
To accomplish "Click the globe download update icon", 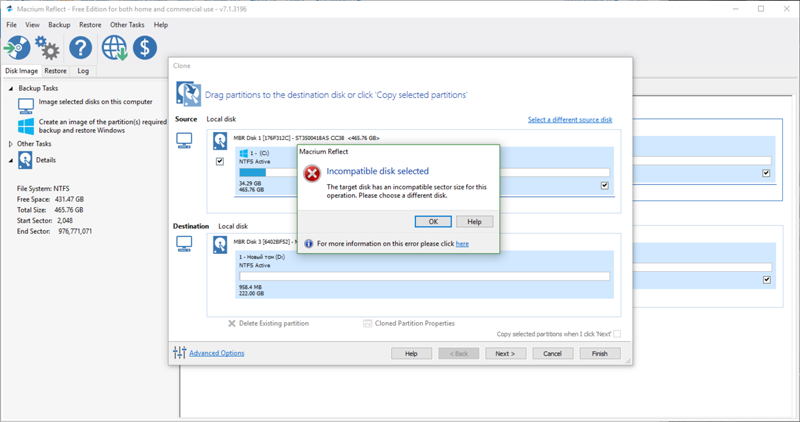I will 114,48.
